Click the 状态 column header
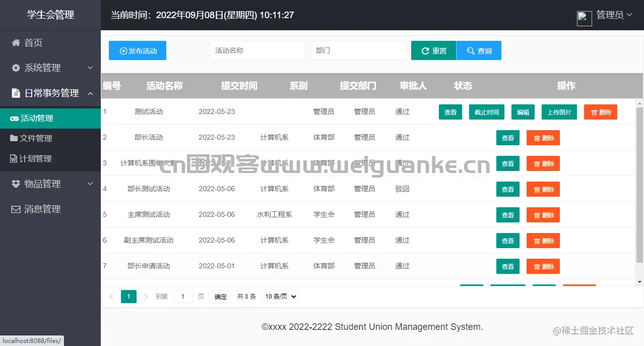Image resolution: width=644 pixels, height=346 pixels. click(463, 86)
